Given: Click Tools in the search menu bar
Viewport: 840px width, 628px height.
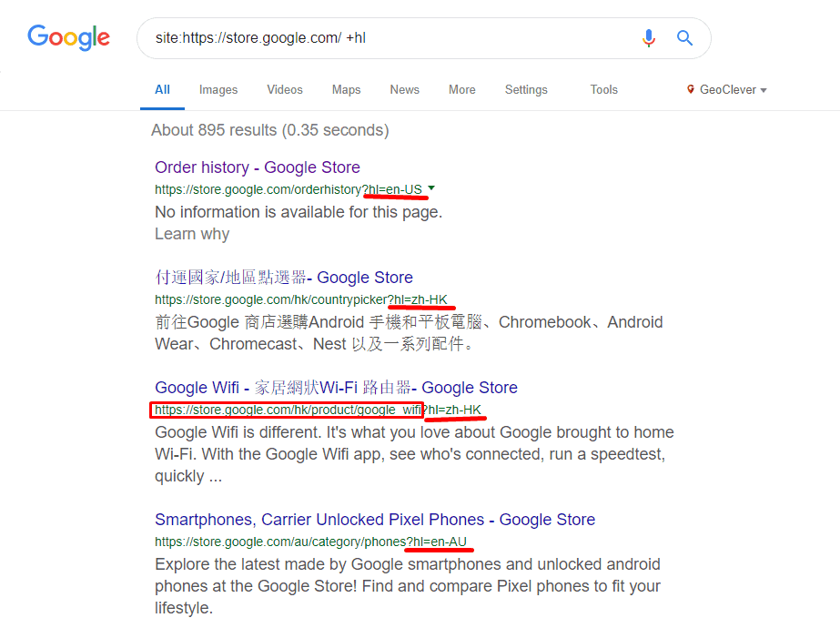Looking at the screenshot, I should coord(603,89).
